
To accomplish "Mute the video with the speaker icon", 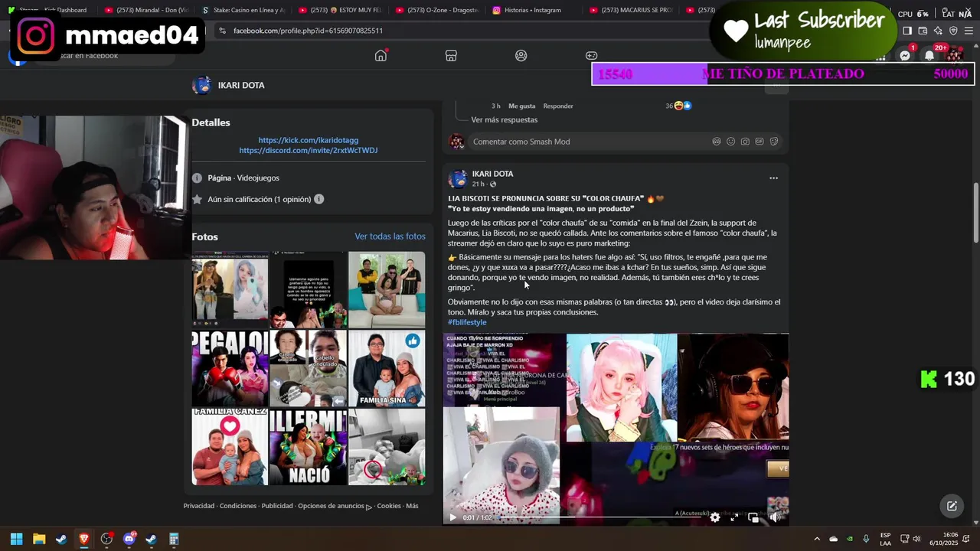I will [774, 517].
